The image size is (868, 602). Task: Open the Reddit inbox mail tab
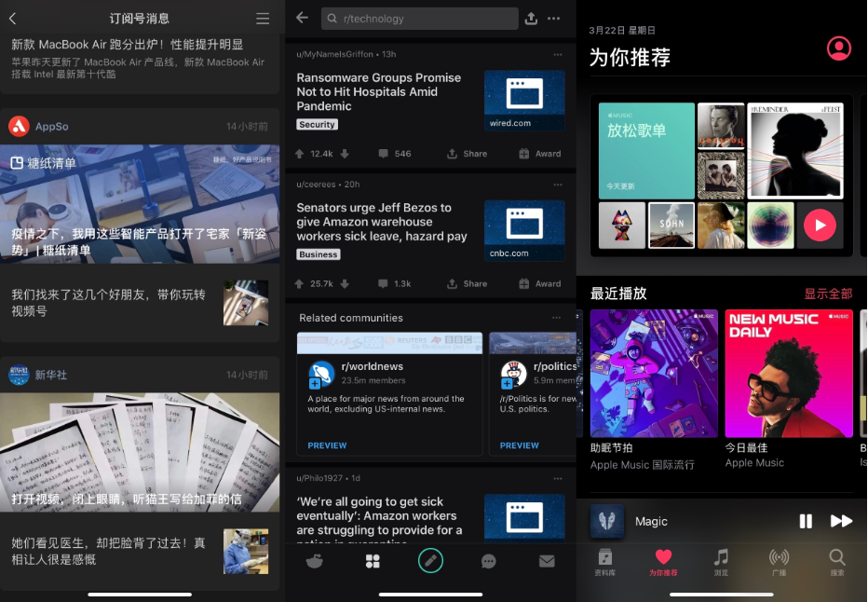[547, 561]
